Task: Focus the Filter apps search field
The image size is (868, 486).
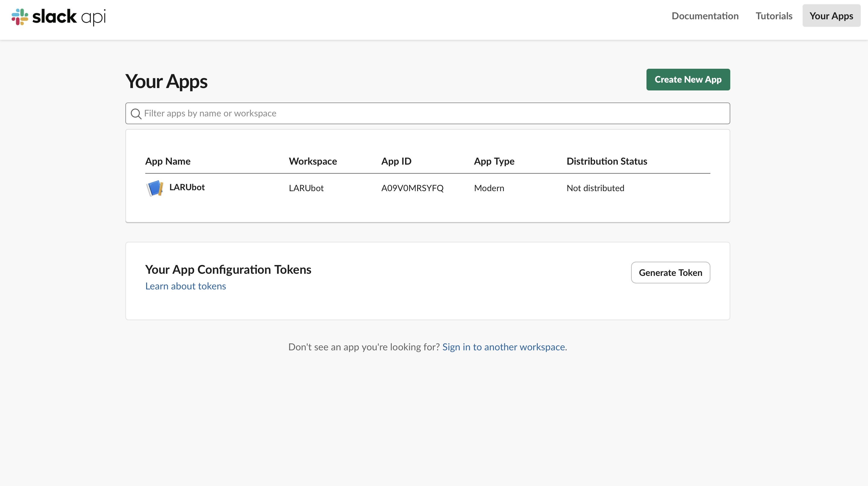Action: point(431,114)
